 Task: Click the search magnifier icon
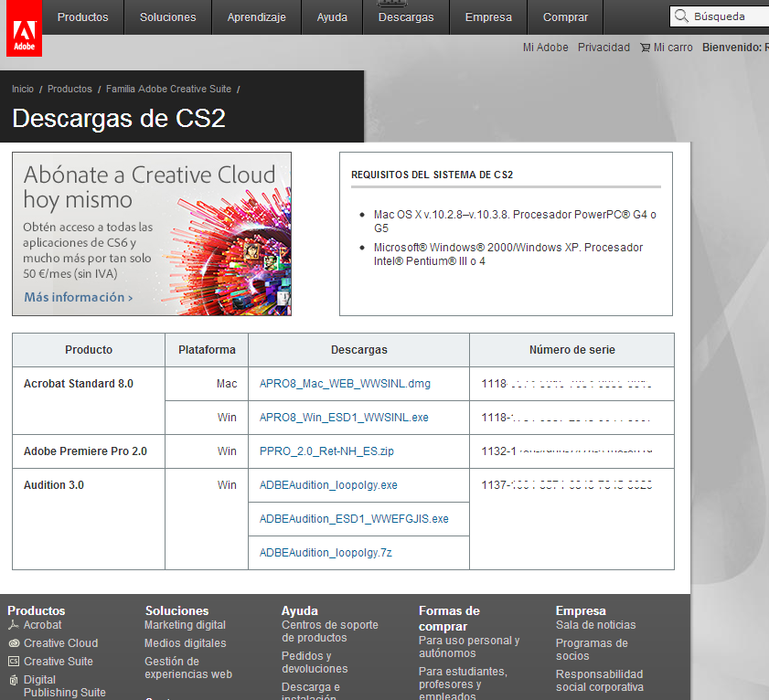point(681,16)
